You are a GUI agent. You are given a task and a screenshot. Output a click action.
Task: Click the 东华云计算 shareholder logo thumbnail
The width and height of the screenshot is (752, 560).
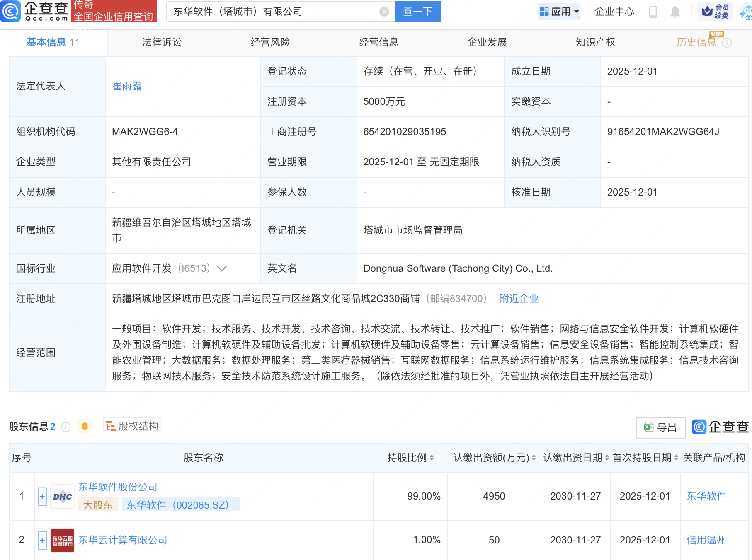62,540
